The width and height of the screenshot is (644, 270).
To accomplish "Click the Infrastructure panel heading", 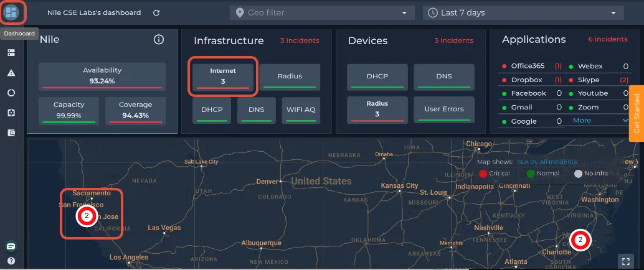I will click(x=229, y=40).
